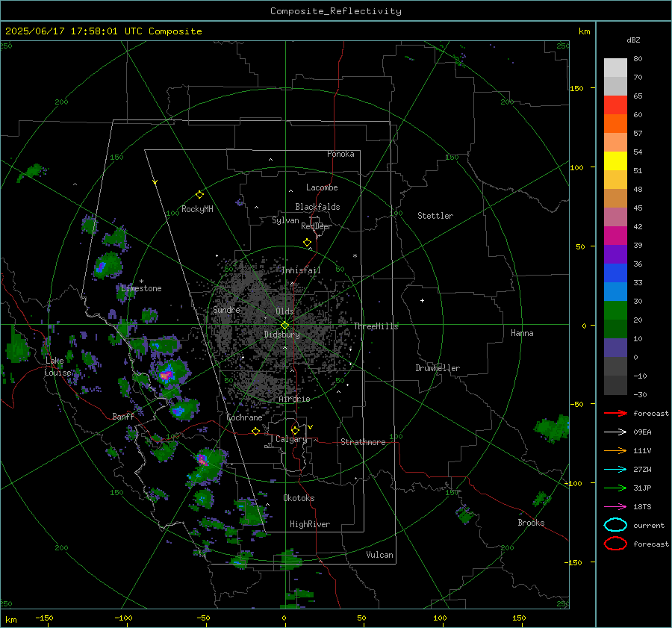Click the yellow diamond marker above Calgary
This screenshot has width=672, height=628.
point(295,430)
